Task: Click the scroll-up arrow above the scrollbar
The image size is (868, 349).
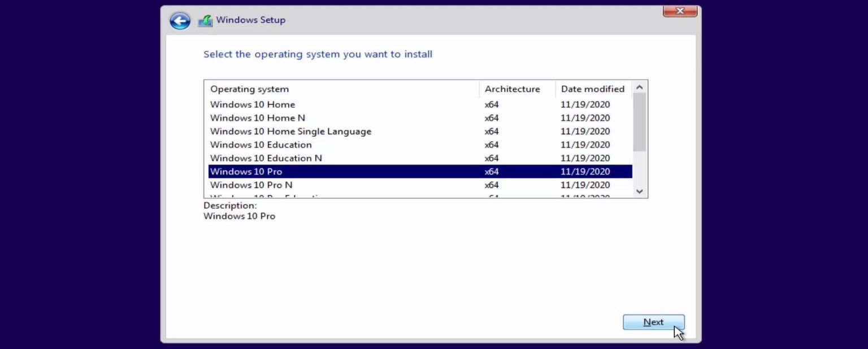Action: pyautogui.click(x=639, y=87)
